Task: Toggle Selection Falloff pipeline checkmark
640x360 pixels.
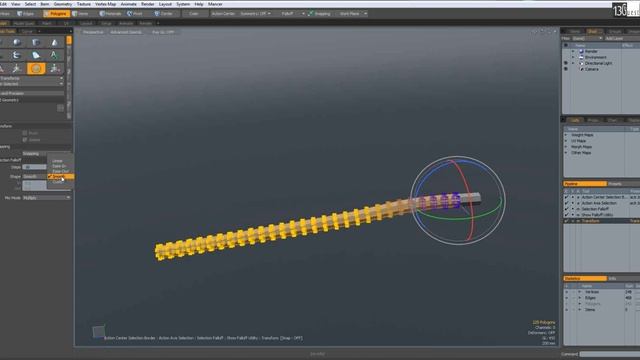Action: point(566,209)
